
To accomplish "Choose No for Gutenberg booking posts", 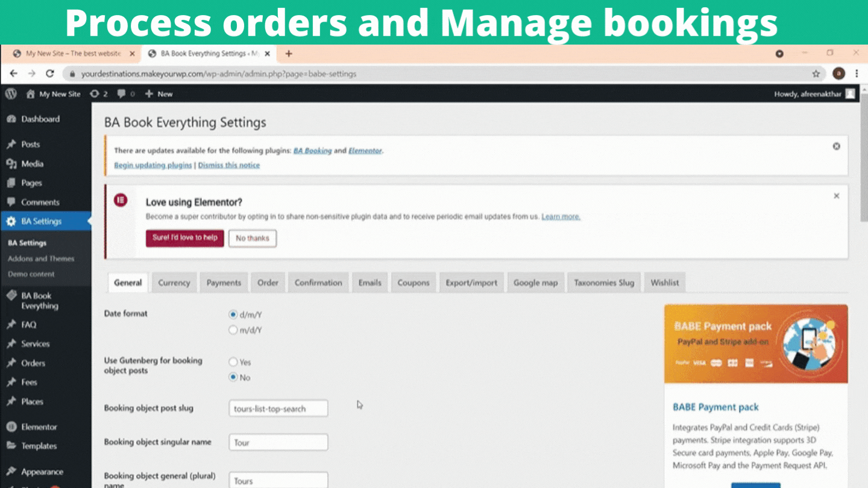I will [x=233, y=378].
